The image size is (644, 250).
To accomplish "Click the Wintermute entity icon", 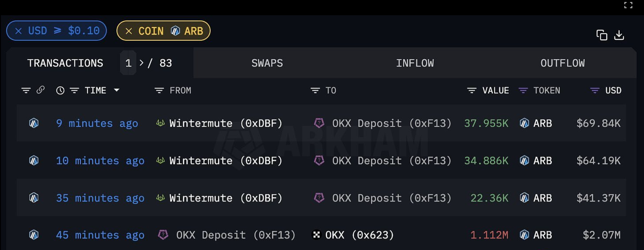I will [160, 123].
